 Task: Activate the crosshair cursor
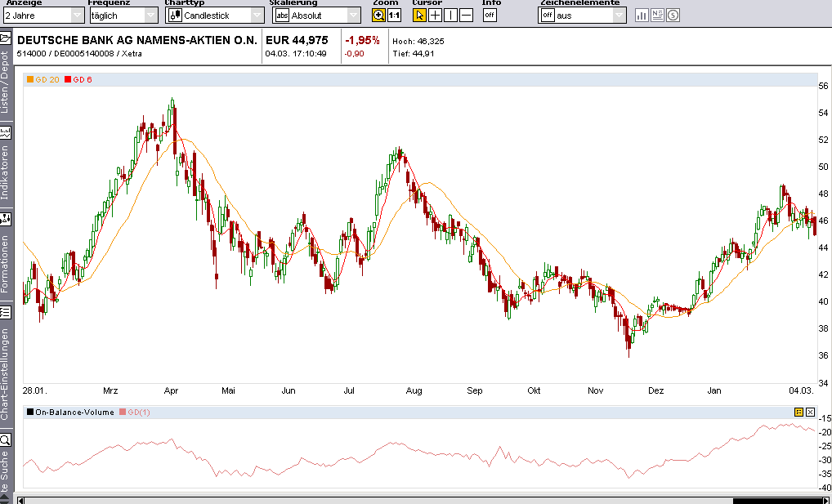pyautogui.click(x=435, y=15)
